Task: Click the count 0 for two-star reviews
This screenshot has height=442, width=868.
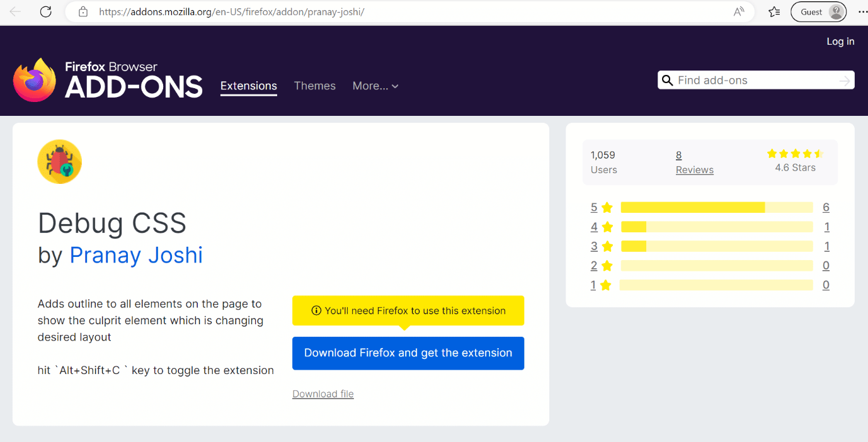Action: click(826, 266)
